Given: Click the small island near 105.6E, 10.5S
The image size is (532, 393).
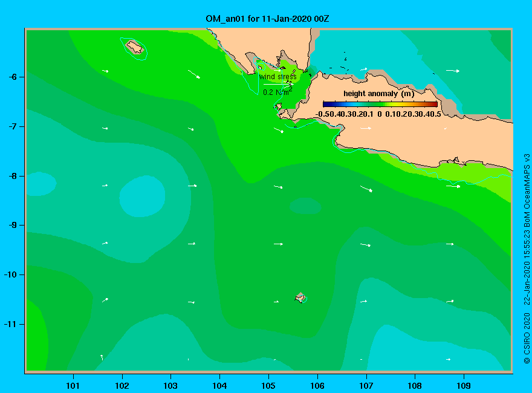Looking at the screenshot, I should pos(300,297).
